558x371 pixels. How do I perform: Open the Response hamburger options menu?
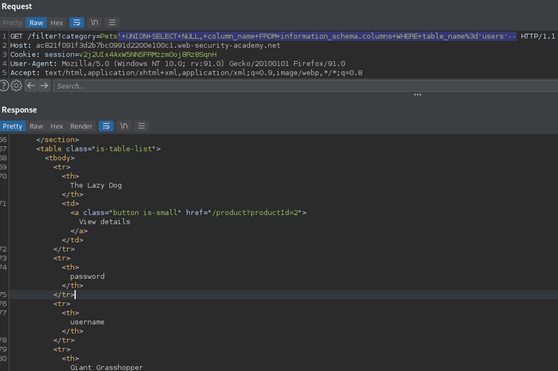142,126
